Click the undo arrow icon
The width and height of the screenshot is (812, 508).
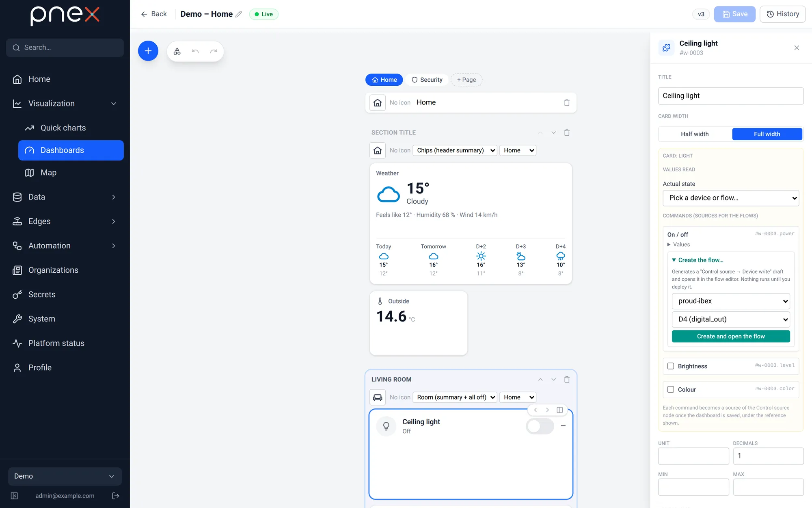195,51
